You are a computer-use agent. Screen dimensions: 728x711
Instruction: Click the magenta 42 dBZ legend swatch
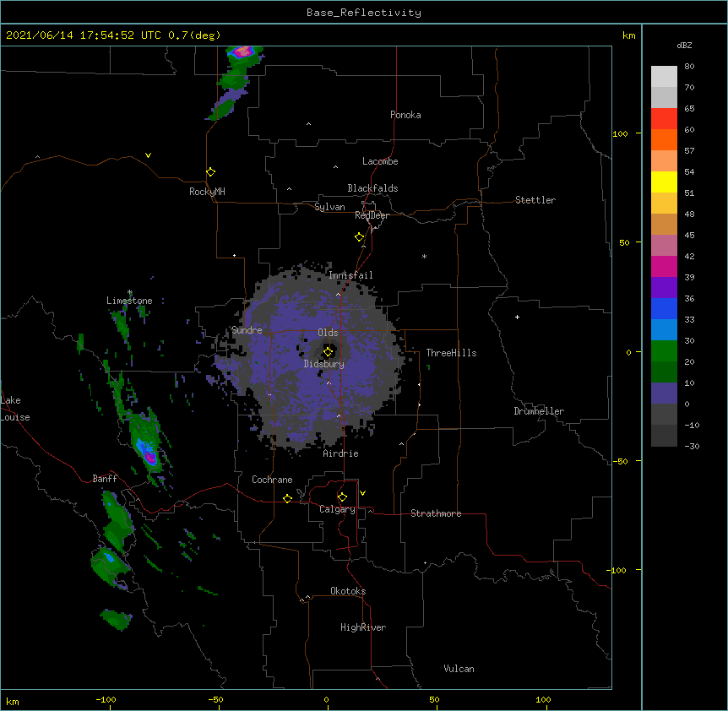[664, 266]
